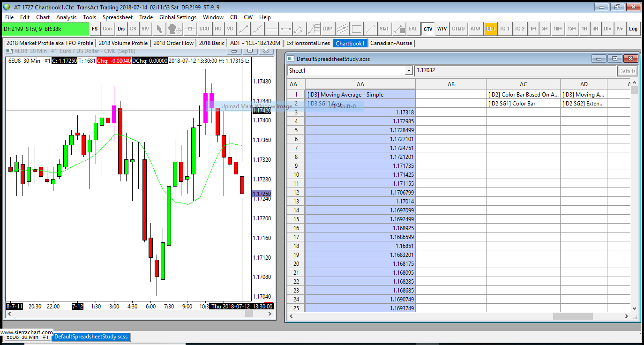The height and width of the screenshot is (345, 644).
Task: Click the highlighted CL1 toolbar button
Action: pos(490,29)
